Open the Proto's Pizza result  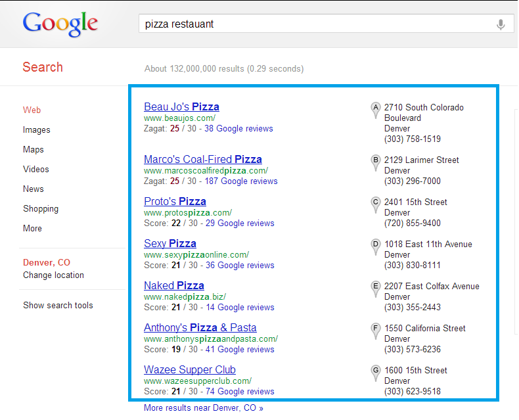tap(175, 201)
